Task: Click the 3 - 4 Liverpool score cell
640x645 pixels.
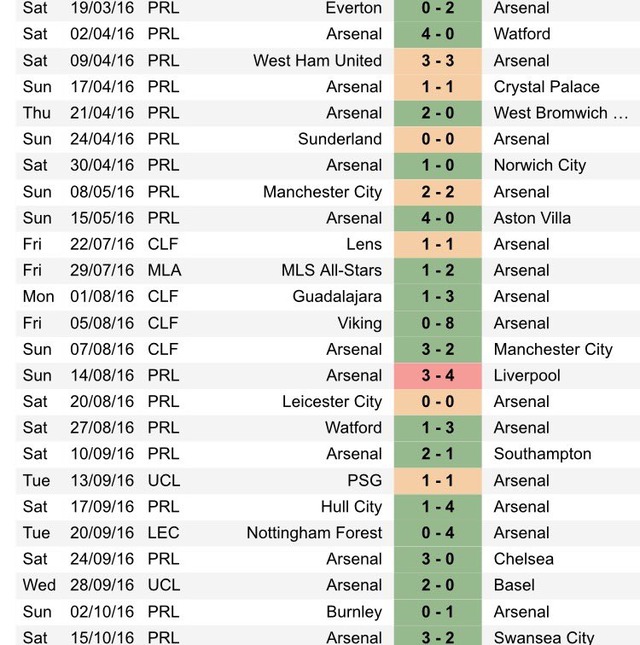Action: [x=438, y=376]
